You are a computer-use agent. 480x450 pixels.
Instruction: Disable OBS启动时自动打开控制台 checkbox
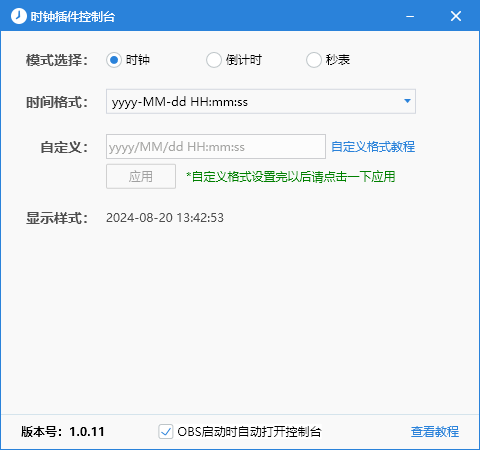click(166, 432)
